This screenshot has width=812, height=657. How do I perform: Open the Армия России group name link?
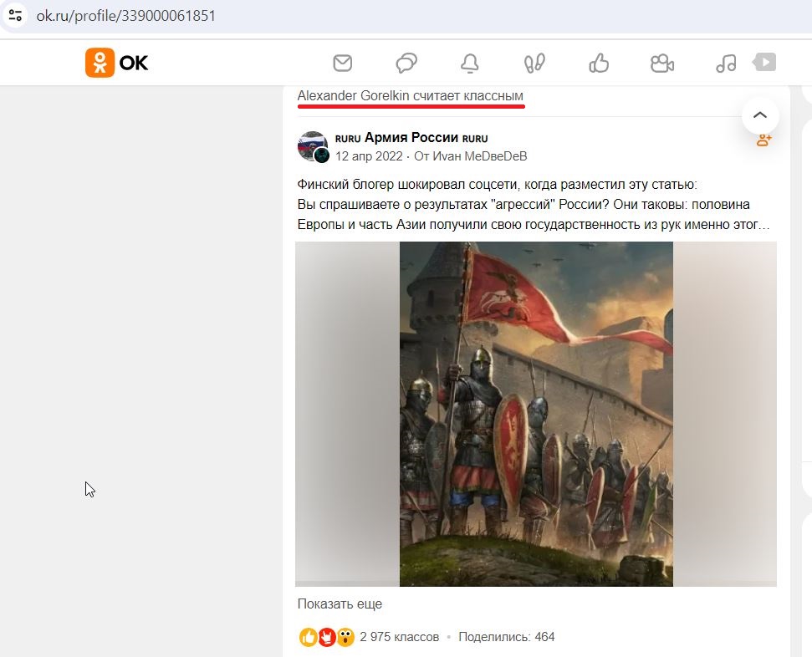tap(411, 138)
